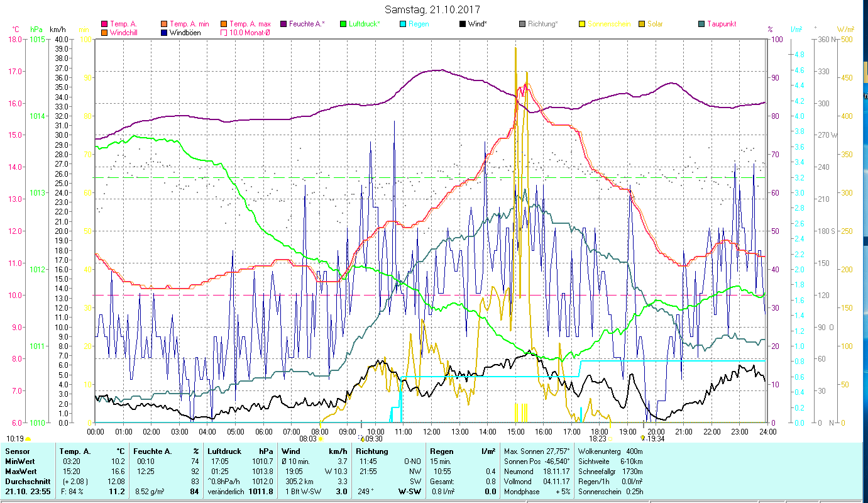Click the Vollmond 04.11.17 entry
The width and height of the screenshot is (868, 503).
537,482
